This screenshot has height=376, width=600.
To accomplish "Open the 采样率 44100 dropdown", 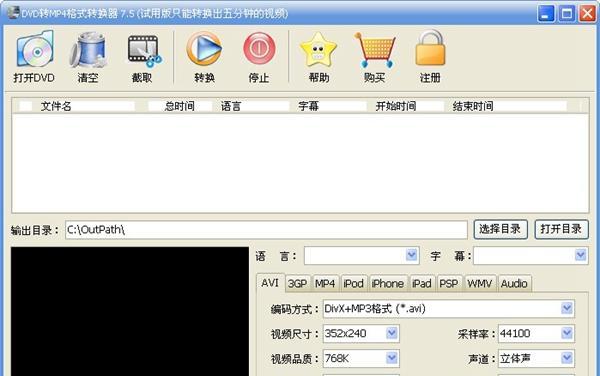I will click(x=567, y=333).
